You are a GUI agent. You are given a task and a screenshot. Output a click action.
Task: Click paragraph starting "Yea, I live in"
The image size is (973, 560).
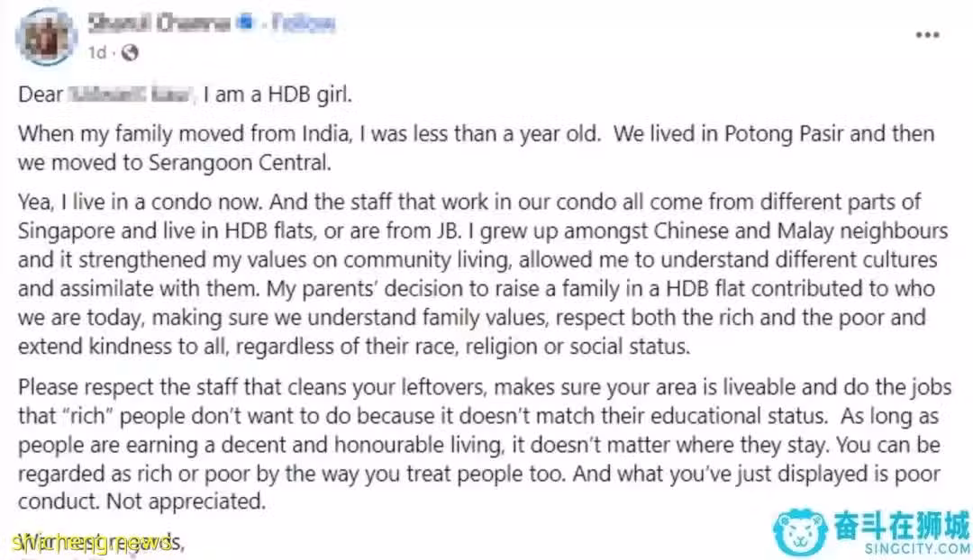pos(484,274)
